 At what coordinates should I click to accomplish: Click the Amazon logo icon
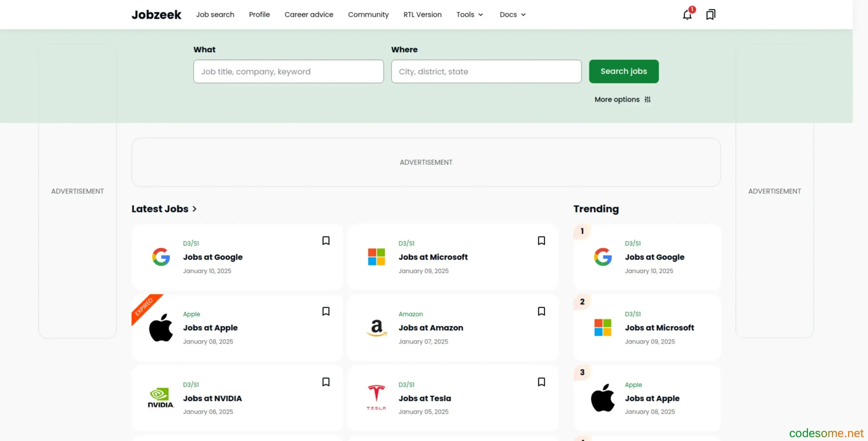pos(376,327)
